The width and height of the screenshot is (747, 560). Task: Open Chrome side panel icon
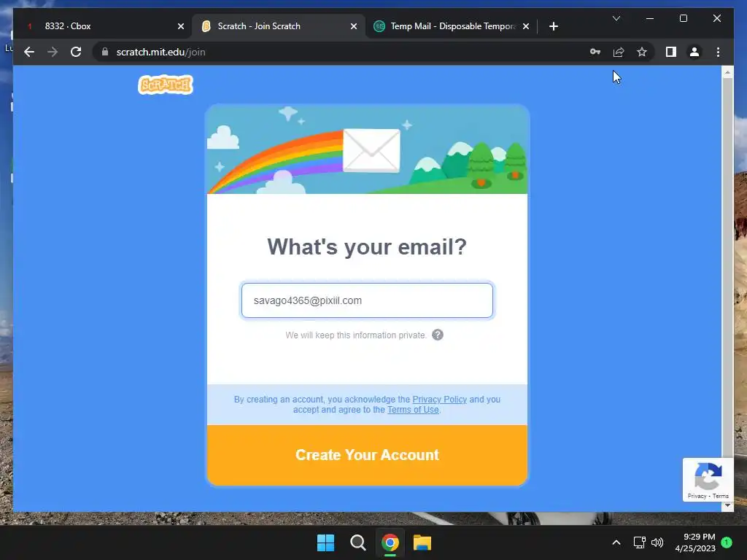coord(671,52)
